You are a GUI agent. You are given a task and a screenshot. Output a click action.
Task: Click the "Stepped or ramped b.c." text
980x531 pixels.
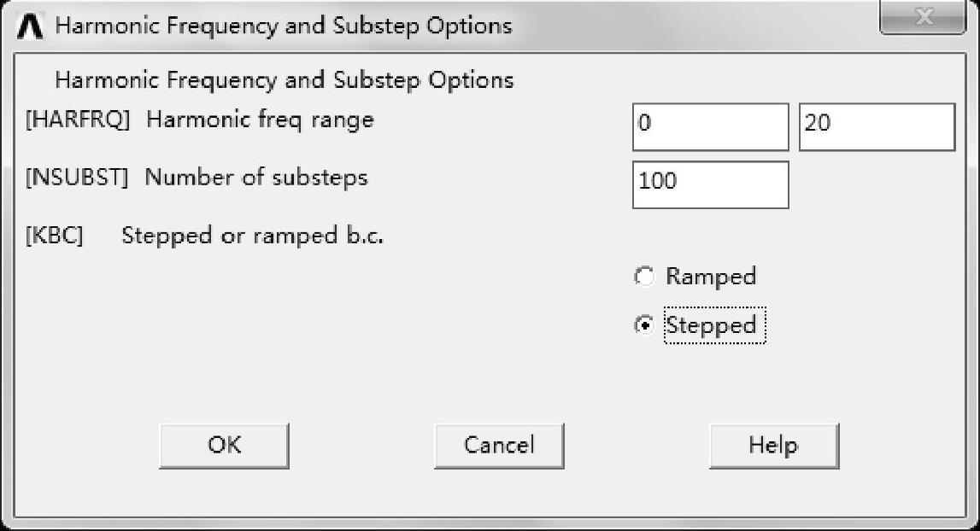pyautogui.click(x=253, y=236)
